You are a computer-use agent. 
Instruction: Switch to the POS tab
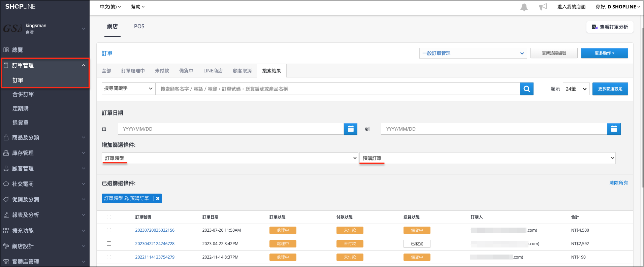pyautogui.click(x=139, y=27)
